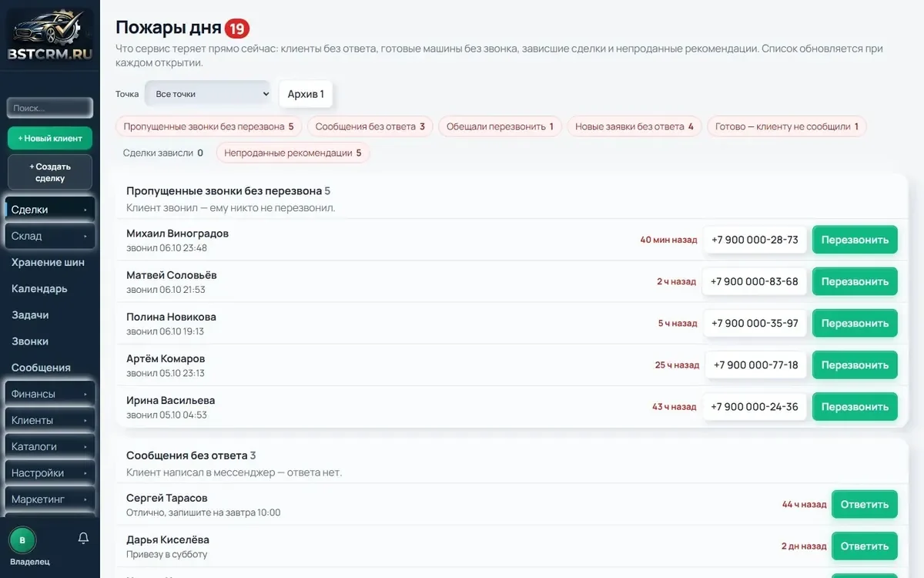Open the Календарь section
Screen dimensions: 924x578
(39, 288)
